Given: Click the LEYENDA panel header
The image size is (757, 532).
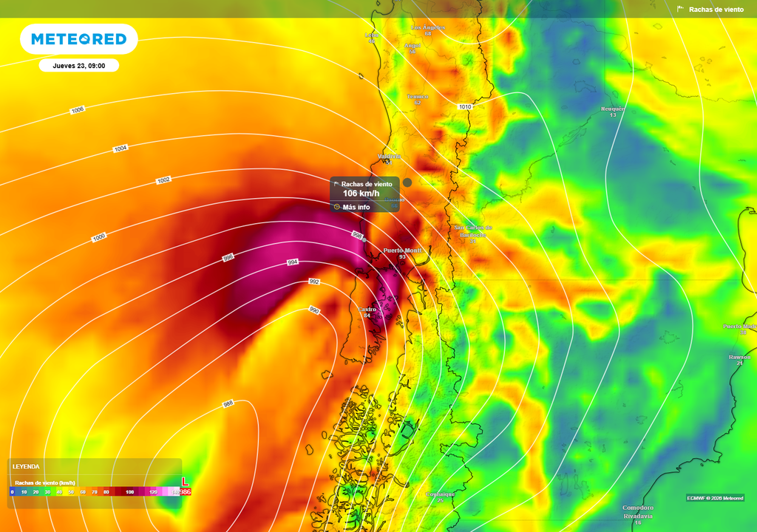Looking at the screenshot, I should [x=26, y=466].
